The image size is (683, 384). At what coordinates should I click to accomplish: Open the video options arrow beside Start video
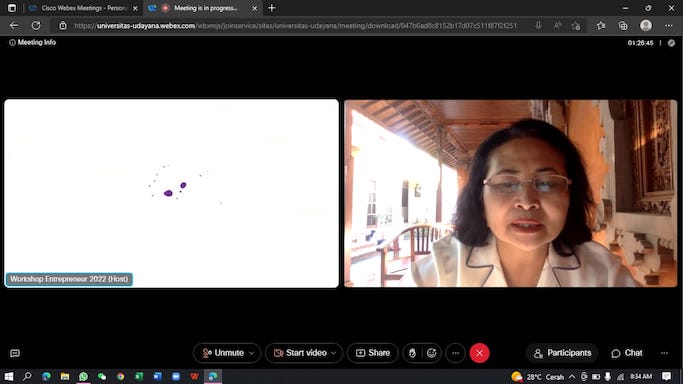pyautogui.click(x=334, y=353)
